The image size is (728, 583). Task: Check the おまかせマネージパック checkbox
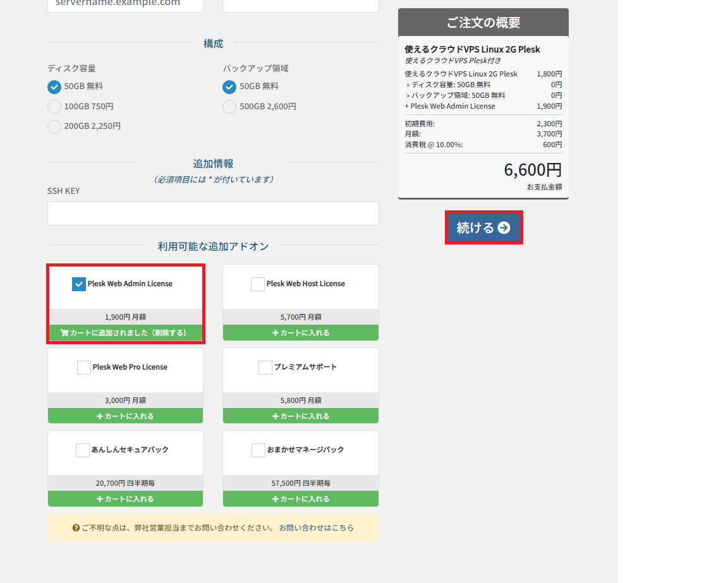pos(258,450)
